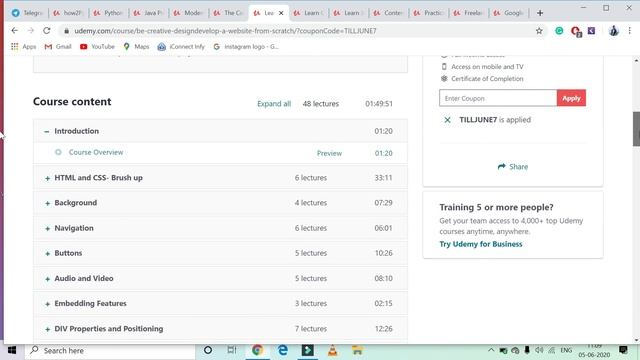This screenshot has height=360, width=640.
Task: Click the Windows Search here box
Action: pos(110,350)
